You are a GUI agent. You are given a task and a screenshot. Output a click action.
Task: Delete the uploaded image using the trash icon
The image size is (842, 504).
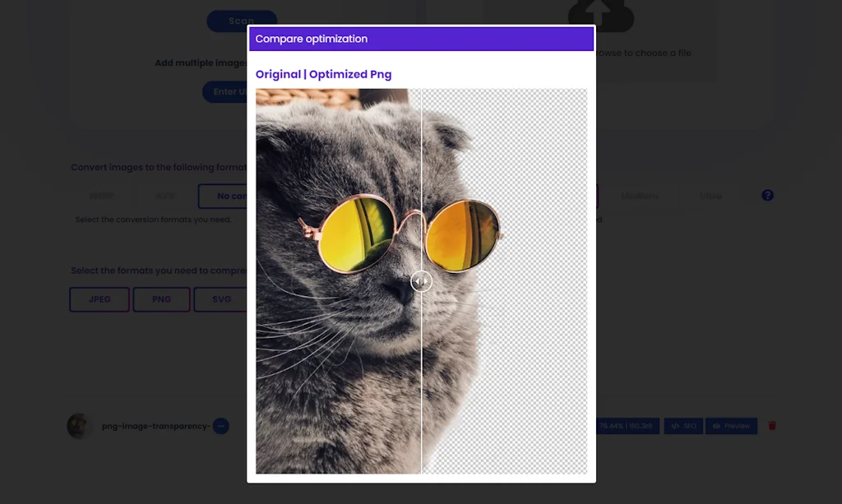[771, 426]
